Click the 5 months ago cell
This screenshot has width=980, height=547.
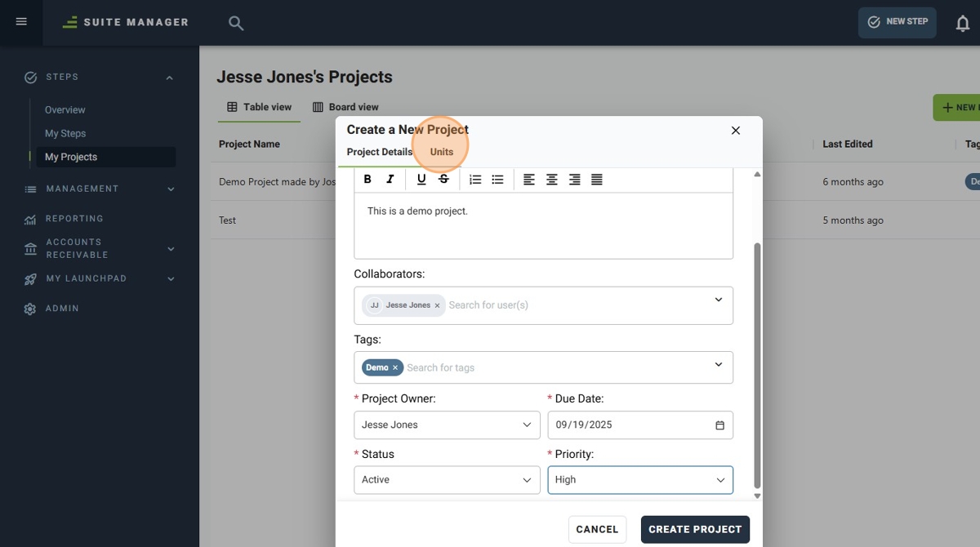(x=853, y=220)
